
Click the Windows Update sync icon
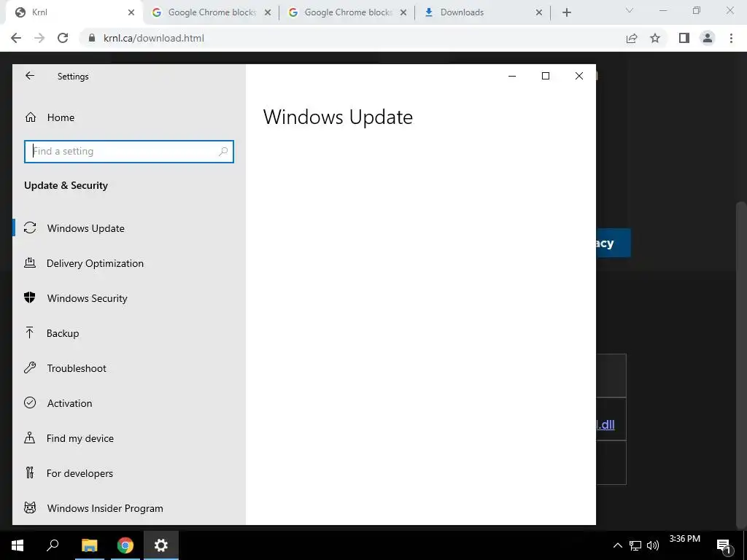point(30,227)
